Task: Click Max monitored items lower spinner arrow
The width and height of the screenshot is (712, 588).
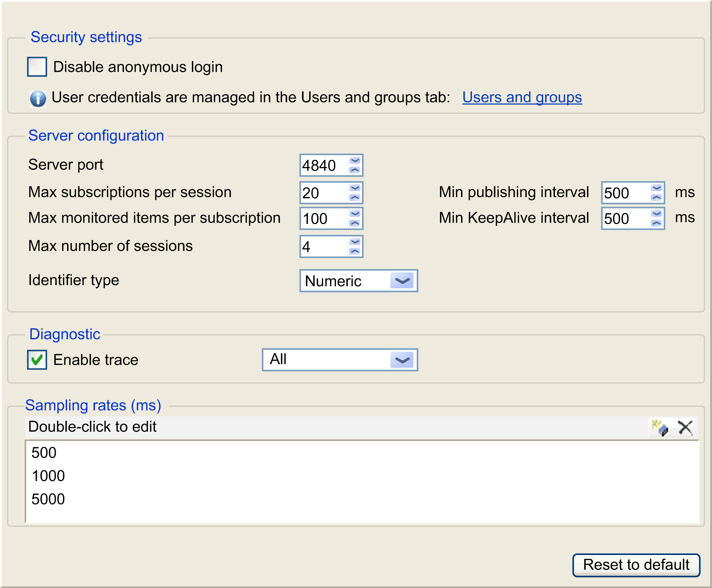Action: [355, 223]
